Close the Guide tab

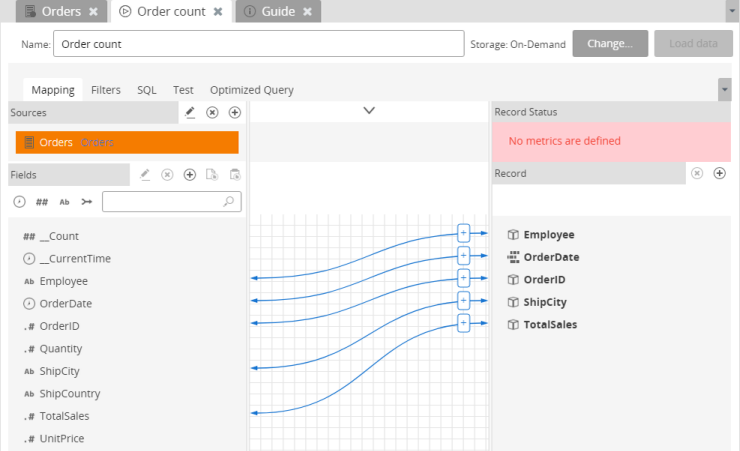(x=307, y=11)
